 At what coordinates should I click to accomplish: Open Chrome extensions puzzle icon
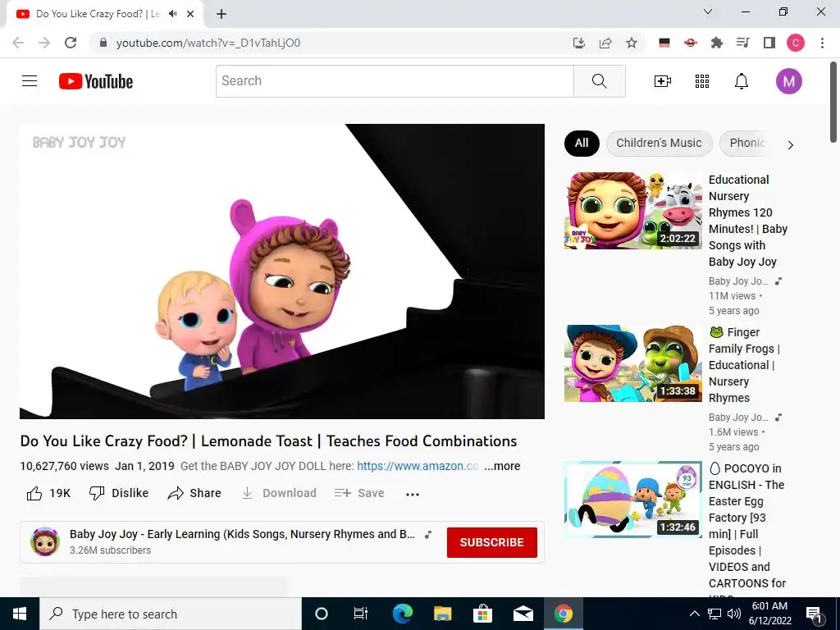pyautogui.click(x=717, y=43)
